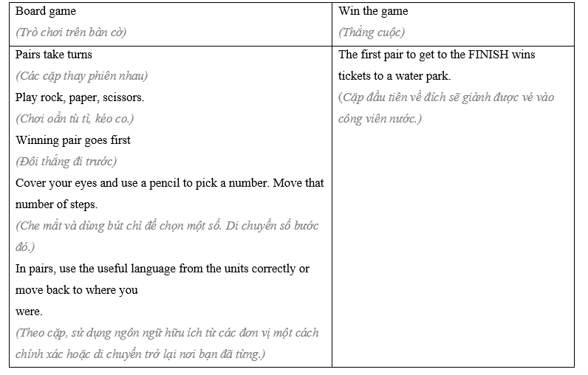This screenshot has height=375, width=588.
Task: Click the "move back to where you" line
Action: coord(77,290)
